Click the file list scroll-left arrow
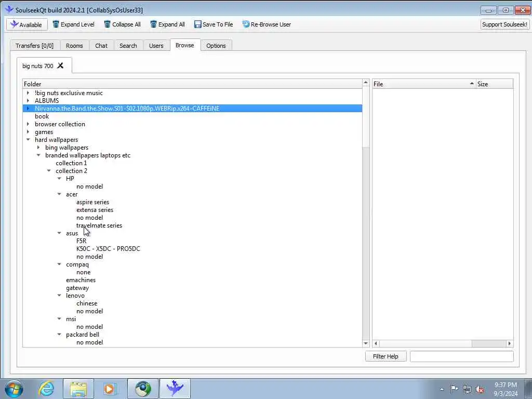This screenshot has height=399, width=532. click(376, 343)
